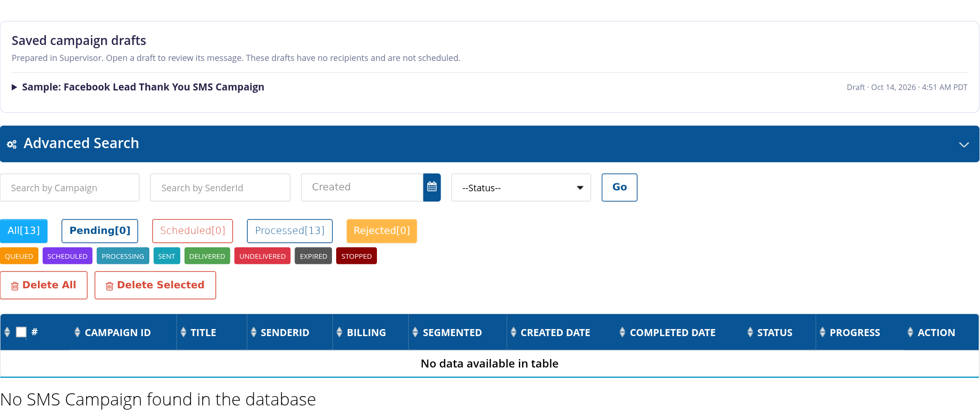Viewport: 980px width, 420px height.
Task: Click the teal SENT status badge
Action: tap(167, 256)
